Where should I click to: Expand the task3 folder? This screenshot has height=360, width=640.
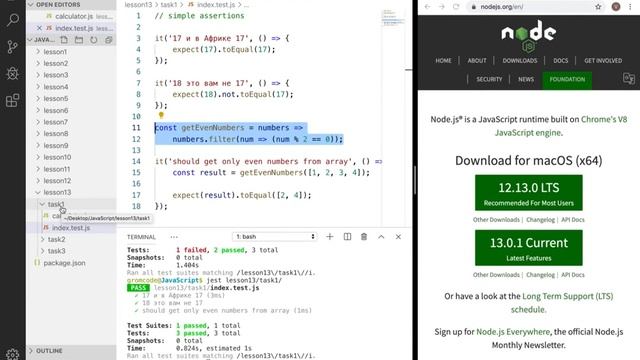[56, 251]
